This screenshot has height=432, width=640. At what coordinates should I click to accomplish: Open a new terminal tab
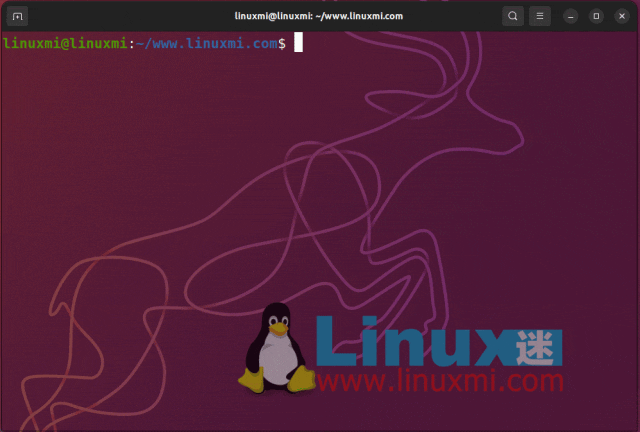(x=17, y=16)
